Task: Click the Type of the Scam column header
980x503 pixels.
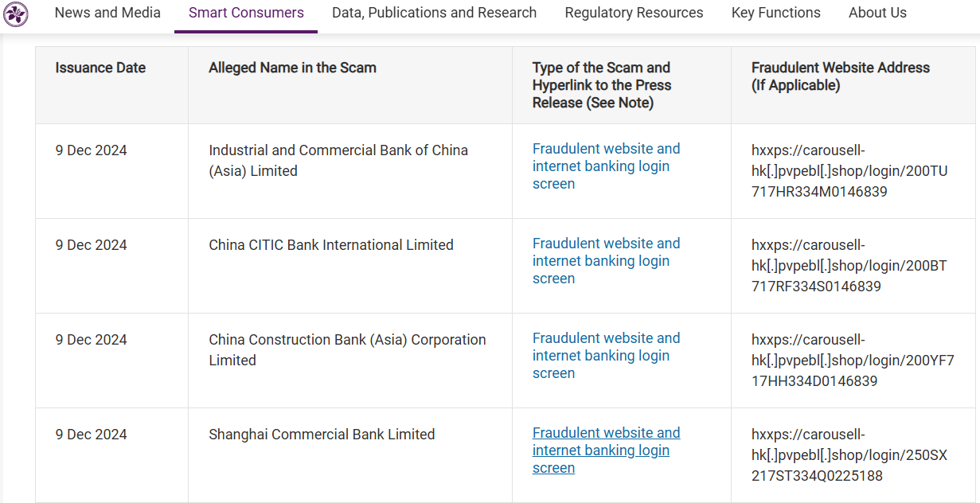Action: tap(601, 85)
